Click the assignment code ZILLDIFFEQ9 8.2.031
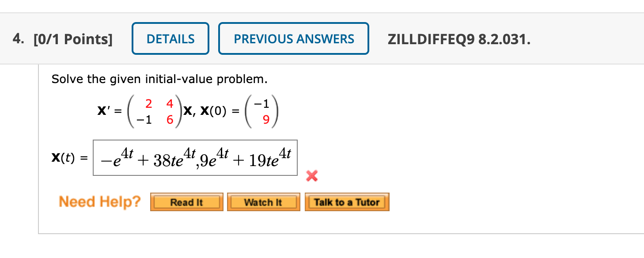Screen dimensions: 644x258 (459, 39)
